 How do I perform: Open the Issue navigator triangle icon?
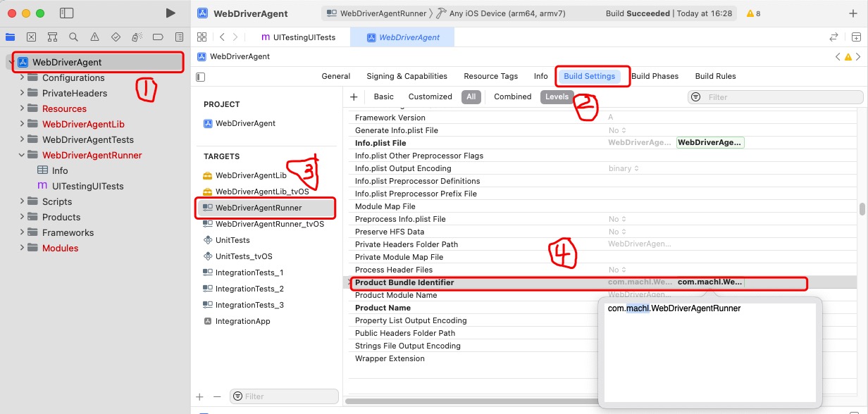94,37
